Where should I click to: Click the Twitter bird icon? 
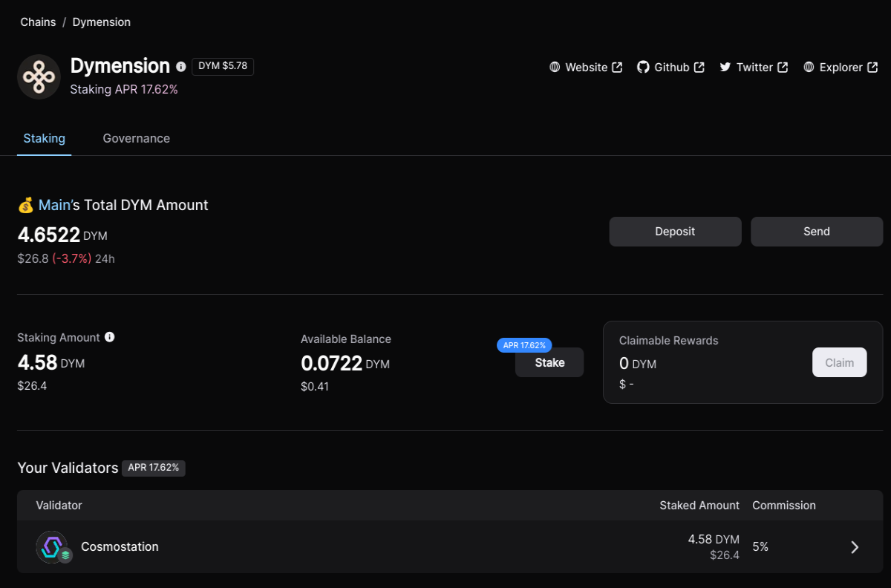pos(725,67)
